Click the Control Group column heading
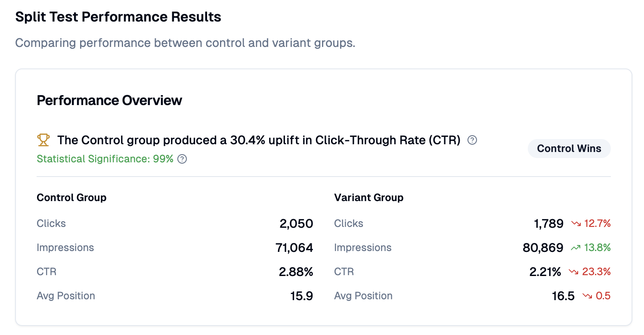The width and height of the screenshot is (644, 335). (x=71, y=198)
